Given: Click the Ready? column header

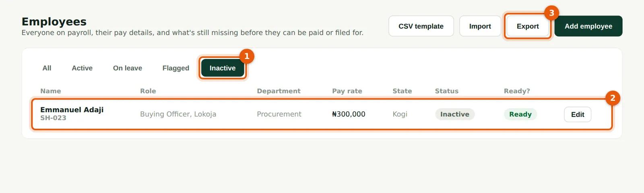Looking at the screenshot, I should (x=517, y=91).
